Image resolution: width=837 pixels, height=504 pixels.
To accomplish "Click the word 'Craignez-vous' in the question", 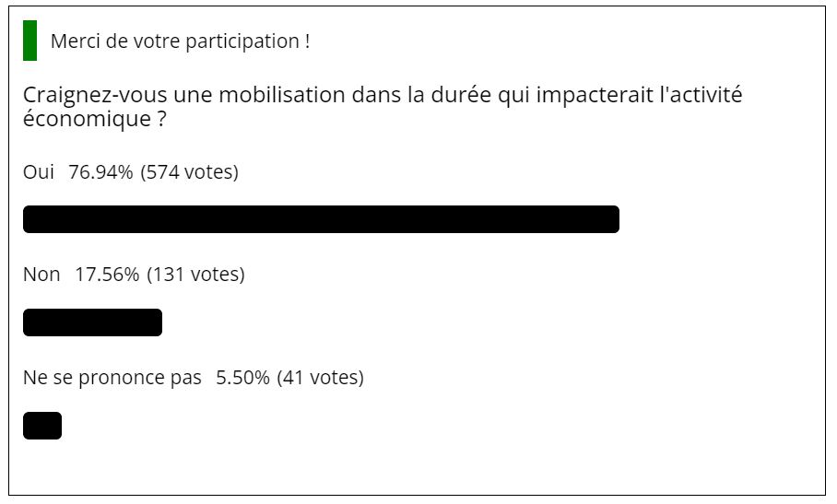I will 95,96.
